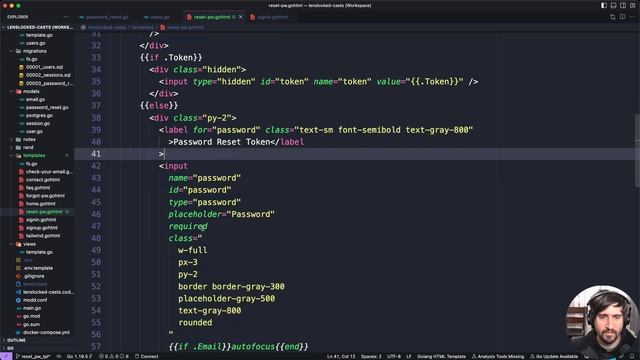This screenshot has width=640, height=360.
Task: Click reset-pw.gohtml in the breadcrumb
Action: (186, 27)
